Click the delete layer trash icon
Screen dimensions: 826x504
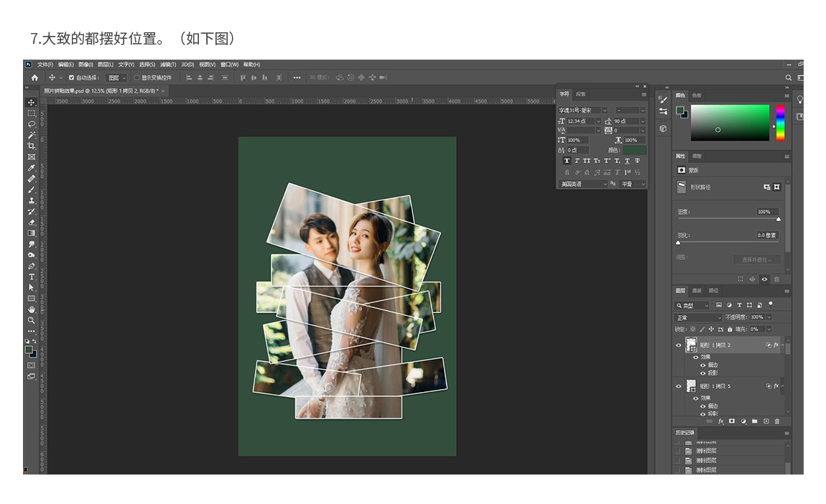point(777,421)
